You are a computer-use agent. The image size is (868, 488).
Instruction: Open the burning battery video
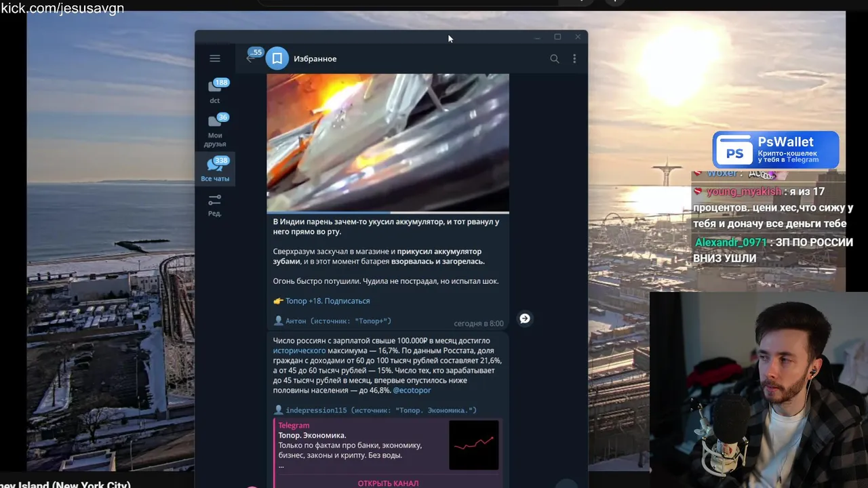click(388, 143)
